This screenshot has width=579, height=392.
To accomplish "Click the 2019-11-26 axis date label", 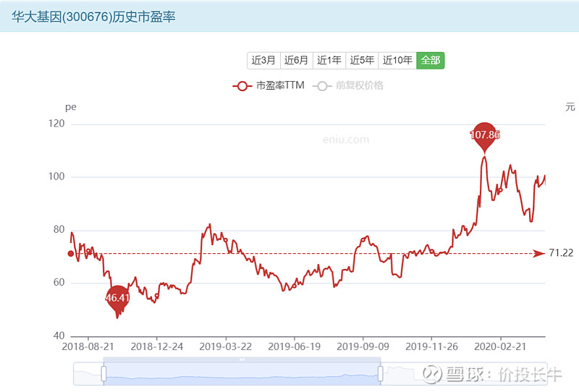I will (431, 346).
